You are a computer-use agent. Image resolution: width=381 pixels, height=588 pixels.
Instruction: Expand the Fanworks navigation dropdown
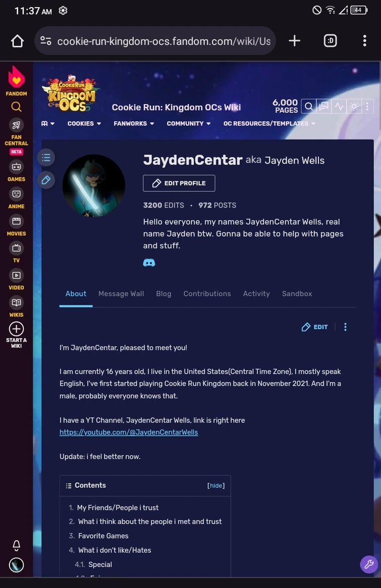pyautogui.click(x=134, y=123)
